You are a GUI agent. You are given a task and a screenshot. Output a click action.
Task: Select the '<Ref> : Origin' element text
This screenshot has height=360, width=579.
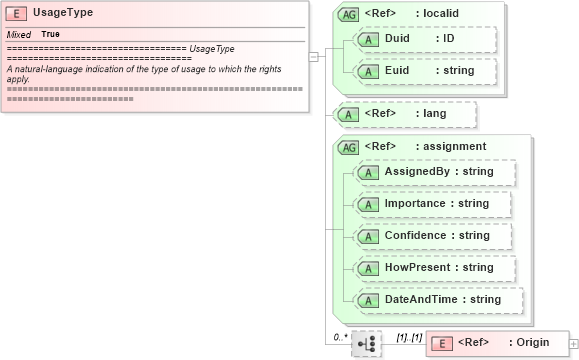pyautogui.click(x=503, y=342)
